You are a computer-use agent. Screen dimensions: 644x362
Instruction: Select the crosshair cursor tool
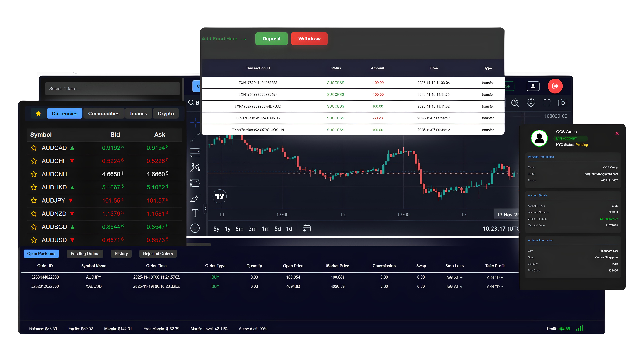click(x=195, y=122)
